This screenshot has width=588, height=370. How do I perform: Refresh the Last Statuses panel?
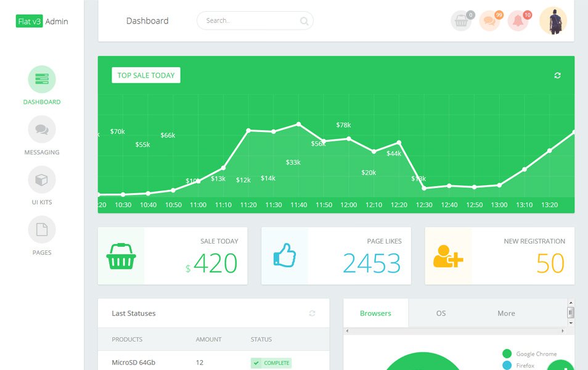pos(312,313)
